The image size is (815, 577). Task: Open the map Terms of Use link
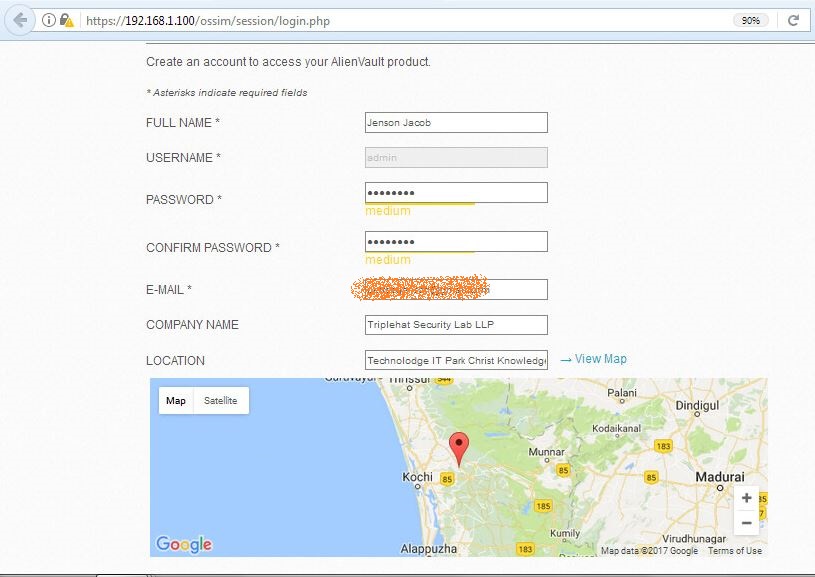734,550
